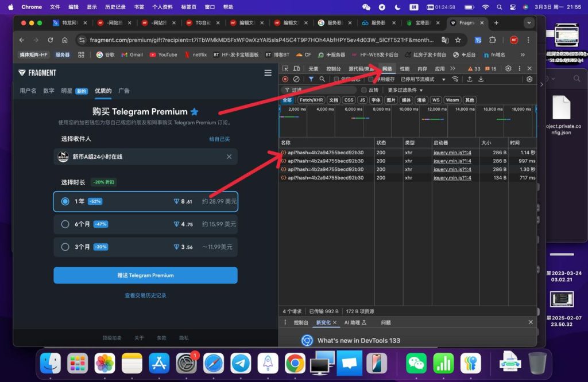Filter requests by Fetch/XHR type
This screenshot has width=588, height=382.
point(311,100)
